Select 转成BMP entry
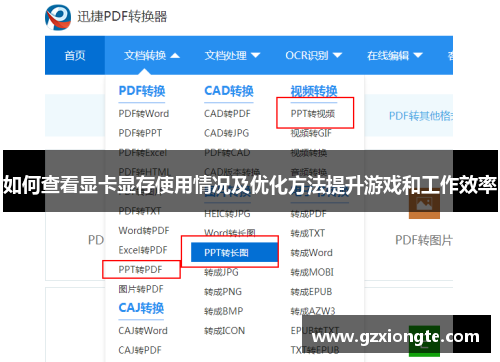500x362 pixels. pos(223,311)
